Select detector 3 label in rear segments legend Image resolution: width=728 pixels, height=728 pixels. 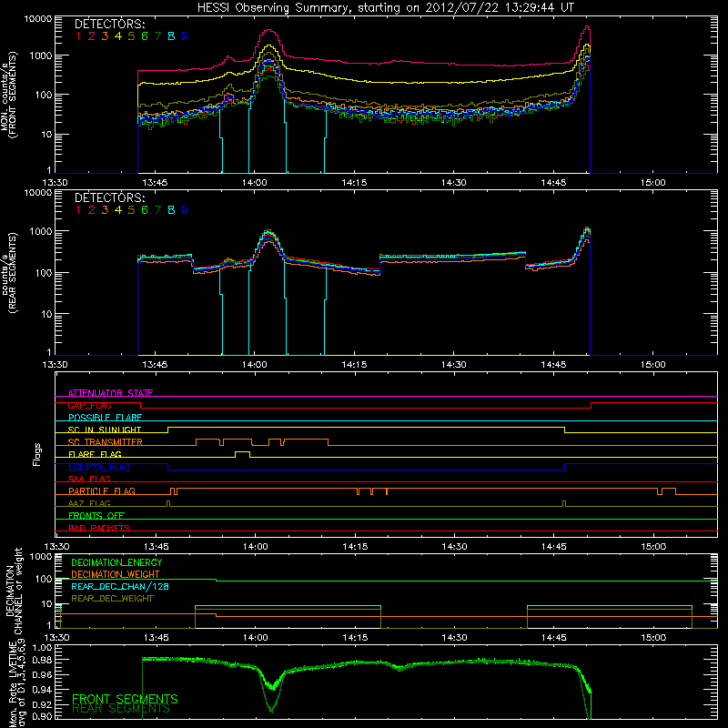point(105,210)
